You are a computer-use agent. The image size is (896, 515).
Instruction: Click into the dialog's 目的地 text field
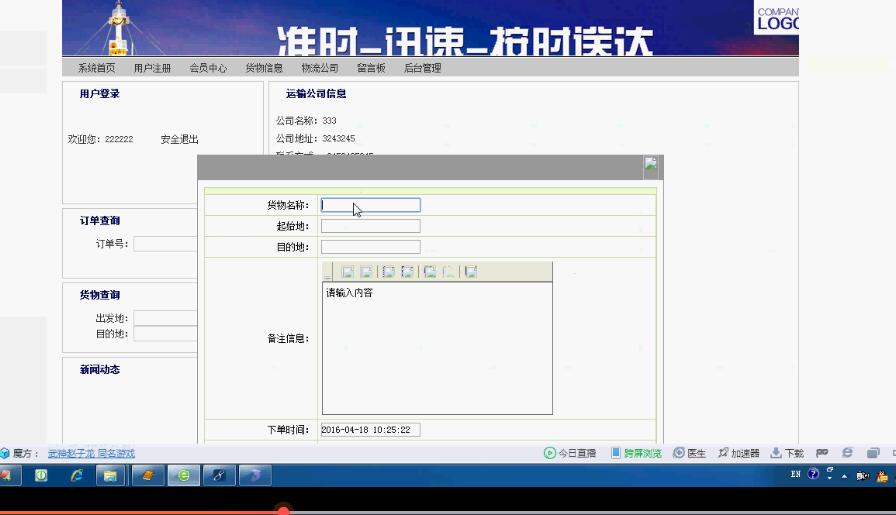coord(370,247)
